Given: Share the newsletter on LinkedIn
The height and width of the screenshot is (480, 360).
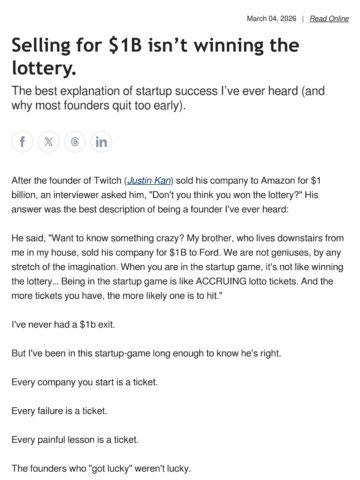Looking at the screenshot, I should click(101, 142).
